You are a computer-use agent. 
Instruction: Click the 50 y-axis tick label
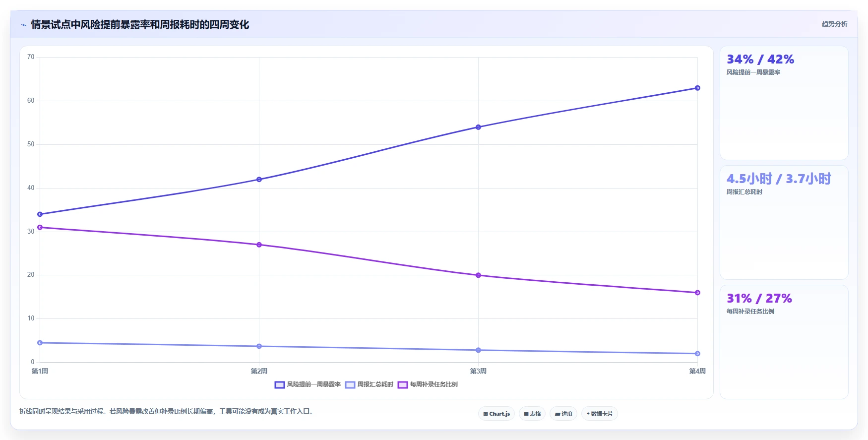click(31, 144)
